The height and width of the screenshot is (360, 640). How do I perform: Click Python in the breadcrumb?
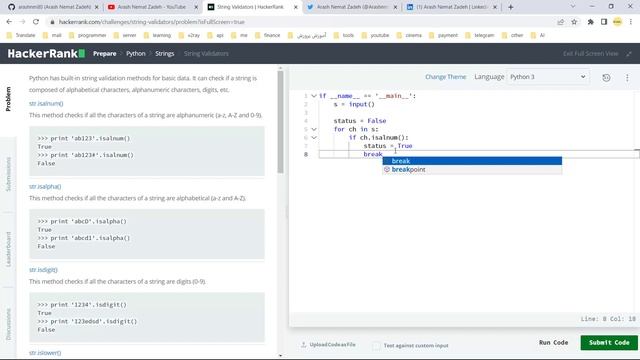pos(136,53)
